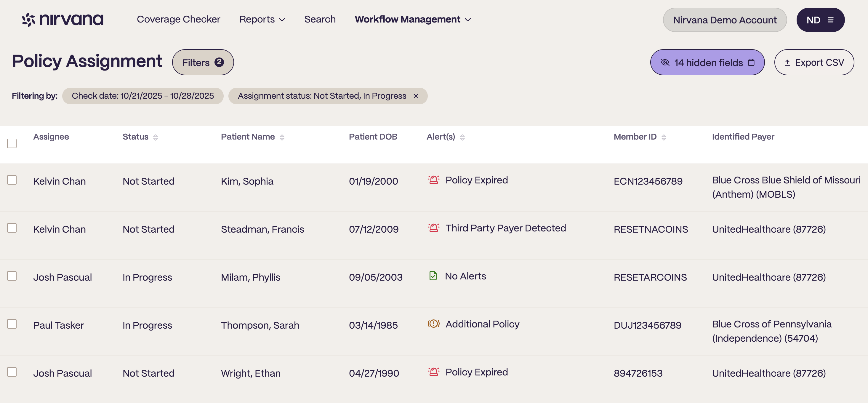This screenshot has width=868, height=403.
Task: Toggle the select-all header checkbox
Action: (12, 143)
